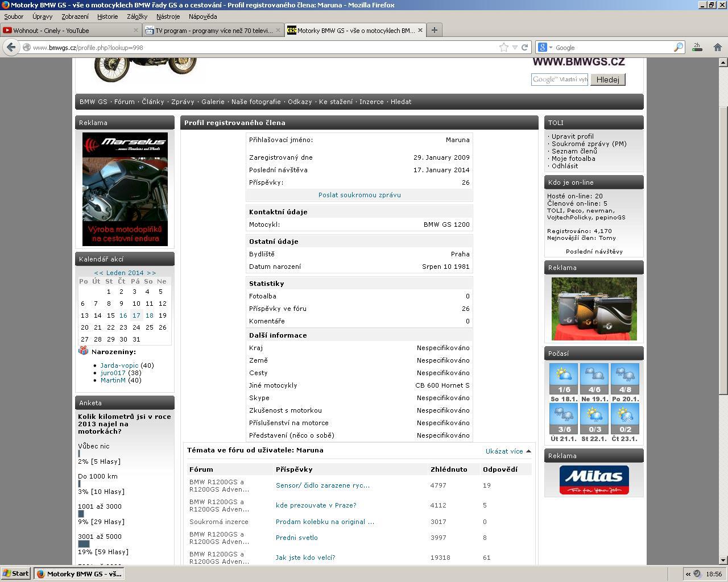The width and height of the screenshot is (728, 582).
Task: Open the Úpravy menu
Action: (43, 16)
